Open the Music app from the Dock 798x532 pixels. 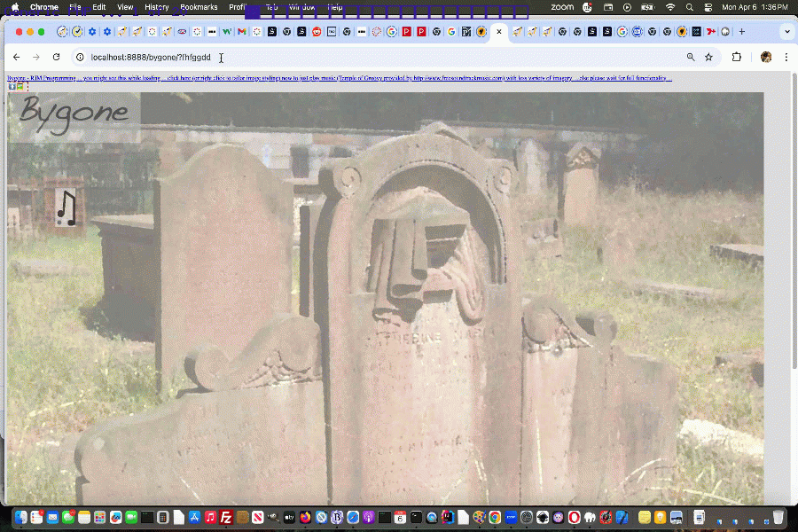[209, 519]
